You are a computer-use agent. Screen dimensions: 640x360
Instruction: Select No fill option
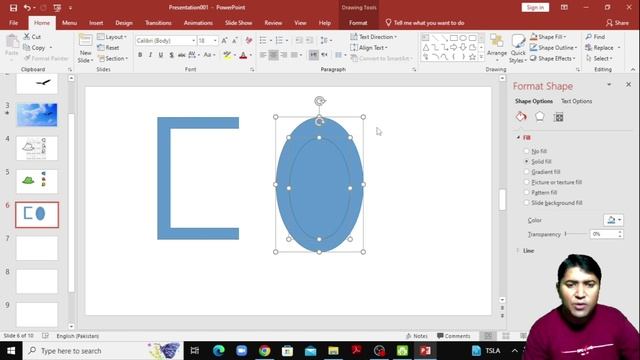point(536,151)
